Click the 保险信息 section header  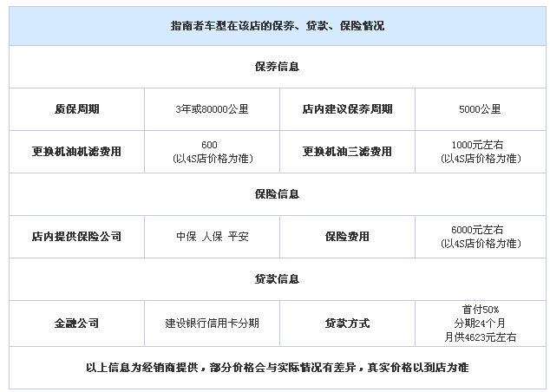click(x=277, y=194)
